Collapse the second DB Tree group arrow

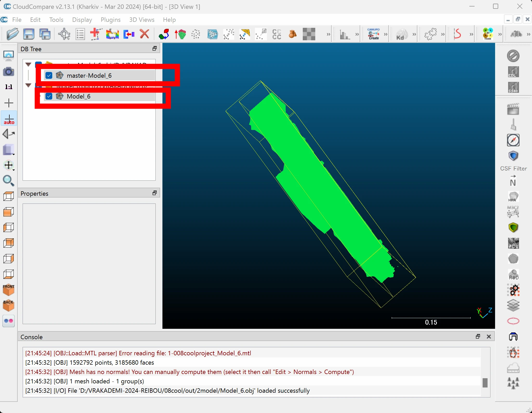(28, 85)
